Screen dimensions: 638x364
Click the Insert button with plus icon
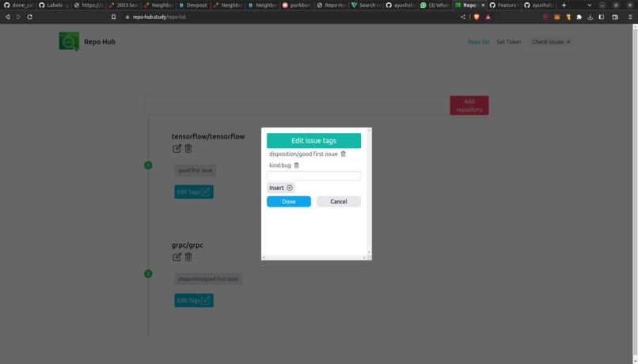pos(281,188)
